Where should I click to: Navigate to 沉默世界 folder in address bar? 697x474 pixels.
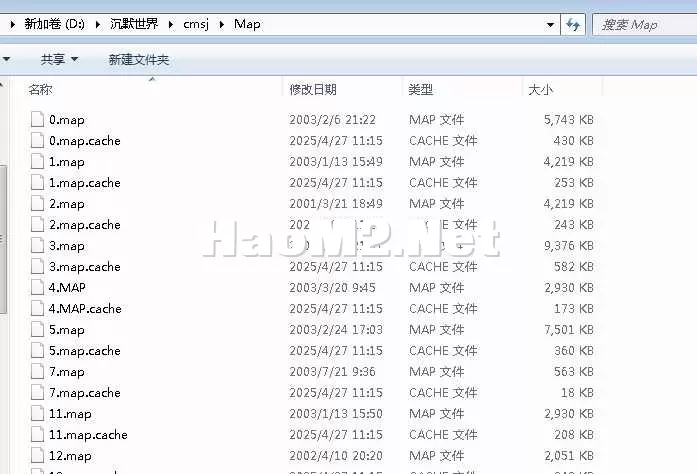(134, 24)
